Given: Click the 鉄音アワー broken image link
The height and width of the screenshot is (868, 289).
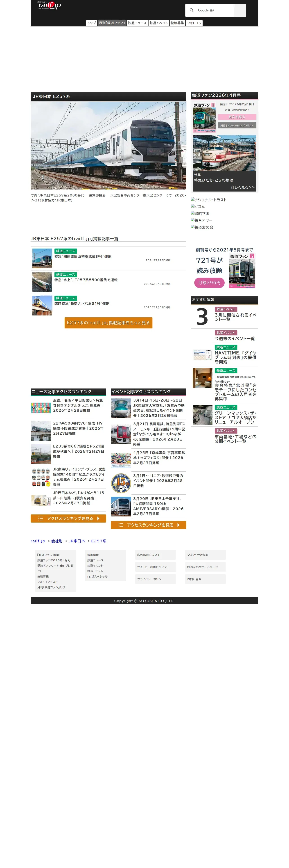Looking at the screenshot, I should coord(201,220).
